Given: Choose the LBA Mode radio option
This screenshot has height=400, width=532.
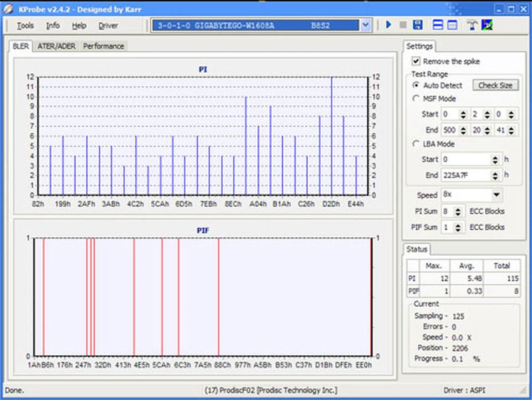Looking at the screenshot, I should (416, 144).
